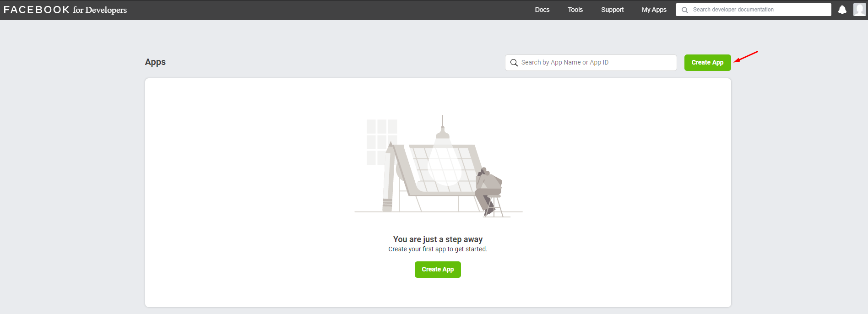This screenshot has width=868, height=314.
Task: Open the Support menu
Action: [612, 10]
